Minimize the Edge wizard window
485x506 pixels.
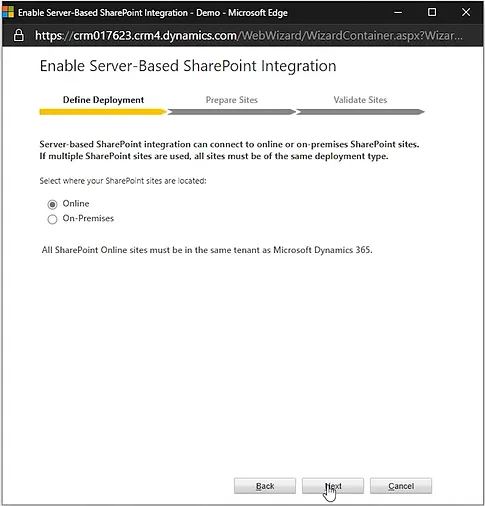click(x=398, y=12)
